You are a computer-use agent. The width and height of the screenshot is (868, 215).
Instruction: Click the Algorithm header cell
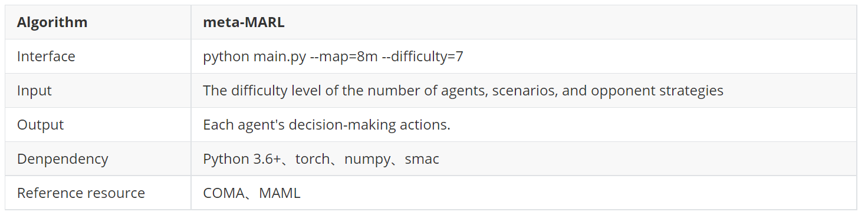point(98,22)
